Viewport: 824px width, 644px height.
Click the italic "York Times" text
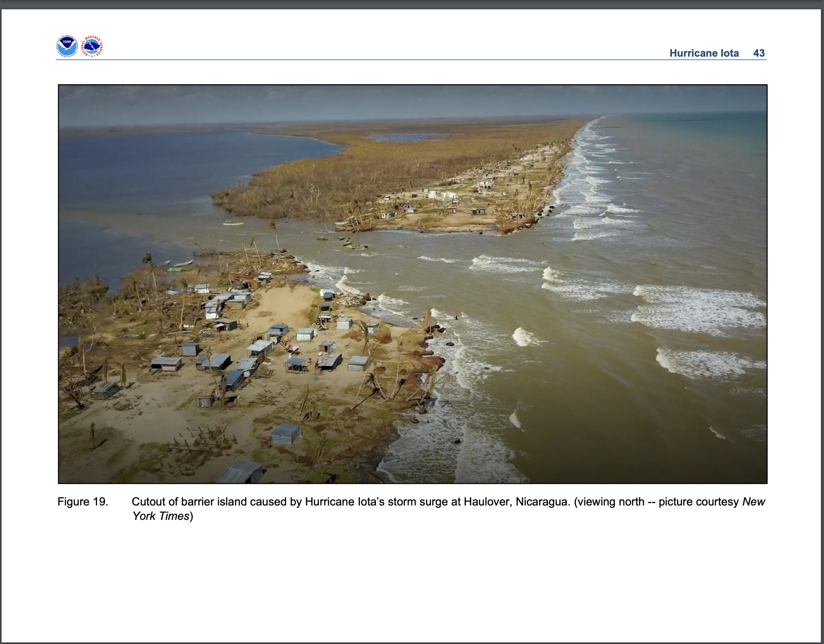click(x=161, y=516)
